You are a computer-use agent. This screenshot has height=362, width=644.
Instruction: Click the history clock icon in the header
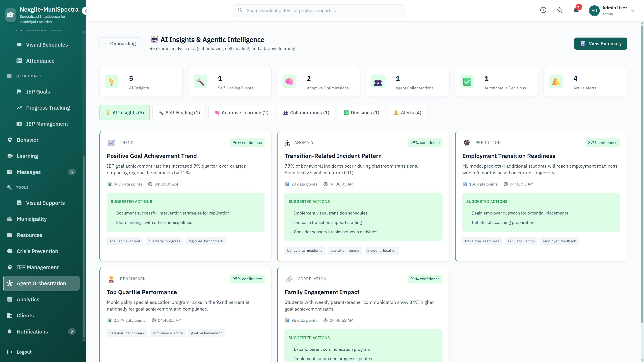pos(543,10)
